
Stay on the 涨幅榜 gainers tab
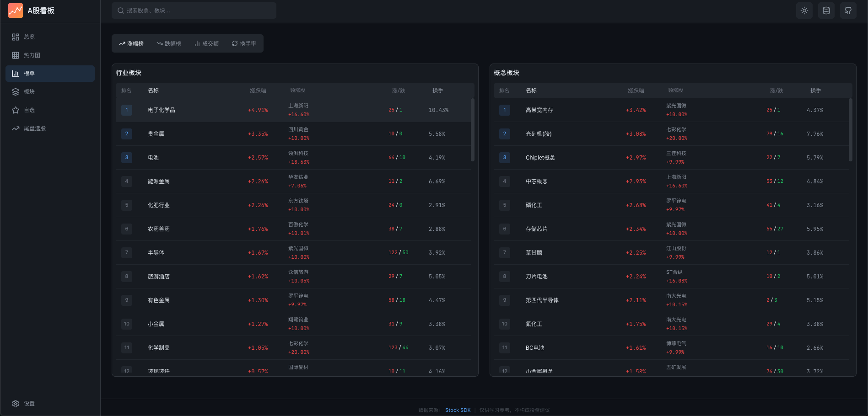pos(132,43)
